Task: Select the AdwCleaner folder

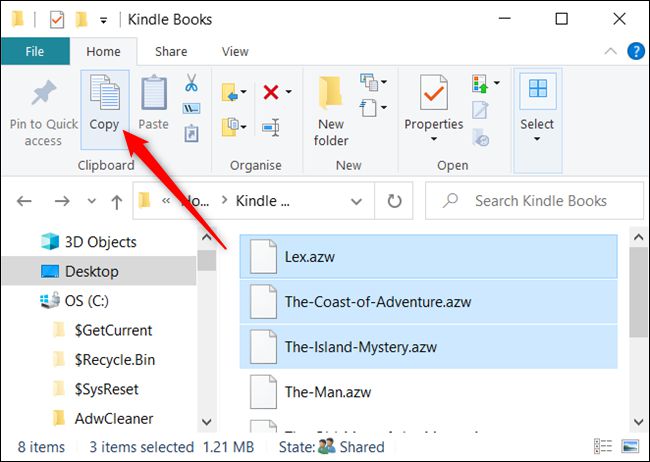Action: (104, 419)
